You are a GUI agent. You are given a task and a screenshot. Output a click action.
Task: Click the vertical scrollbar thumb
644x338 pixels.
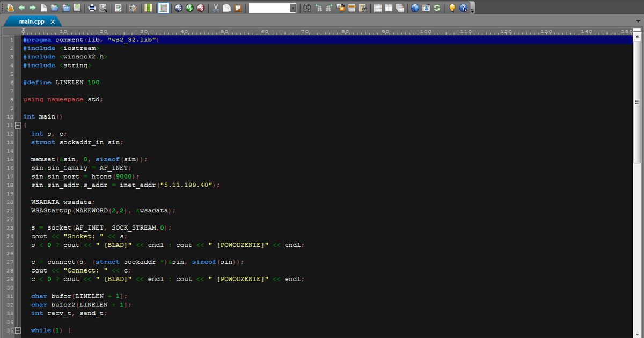pyautogui.click(x=638, y=102)
